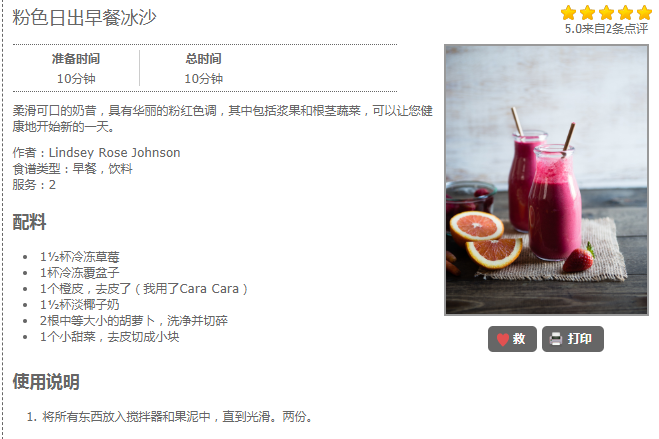The image size is (659, 439).
Task: Select the fourth rating star
Action: click(x=625, y=13)
